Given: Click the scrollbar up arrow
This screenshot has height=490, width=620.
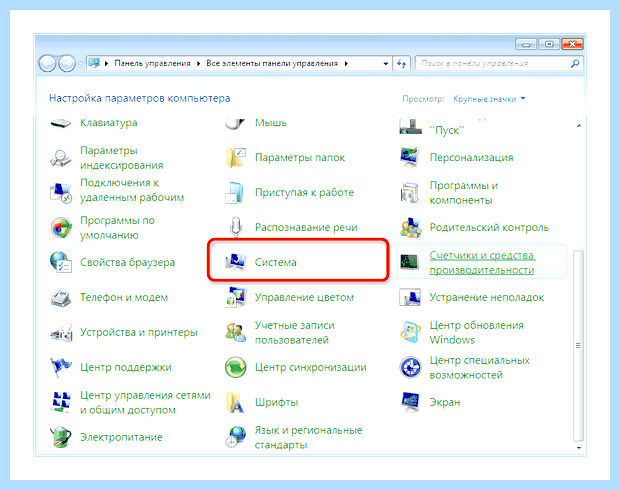Looking at the screenshot, I should pyautogui.click(x=579, y=126).
